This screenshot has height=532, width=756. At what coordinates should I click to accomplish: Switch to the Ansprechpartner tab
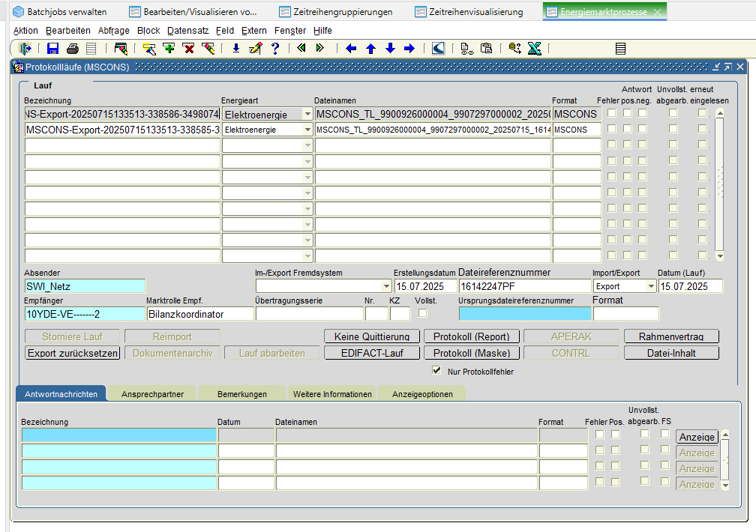coord(152,394)
